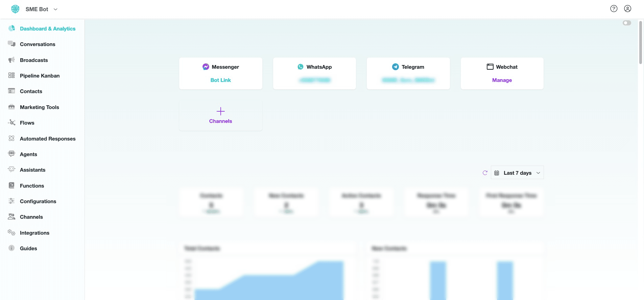Select Functions sidebar label

32,186
